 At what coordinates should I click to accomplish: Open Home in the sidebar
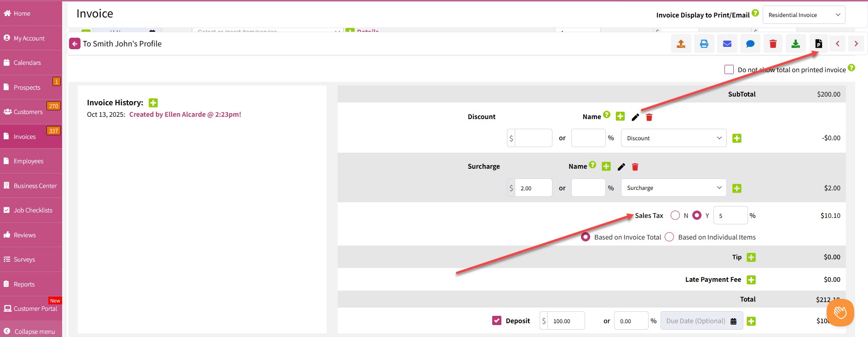point(31,13)
